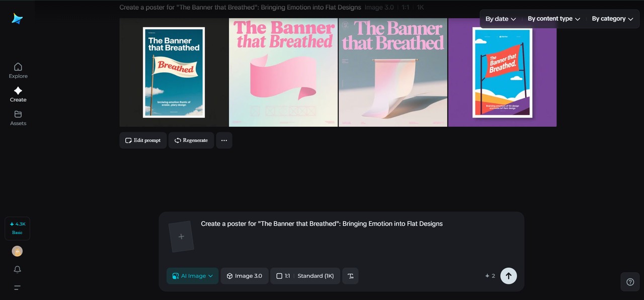Screen dimensions: 644x300
Task: Submit prompt with the arrow button
Action: (x=508, y=276)
